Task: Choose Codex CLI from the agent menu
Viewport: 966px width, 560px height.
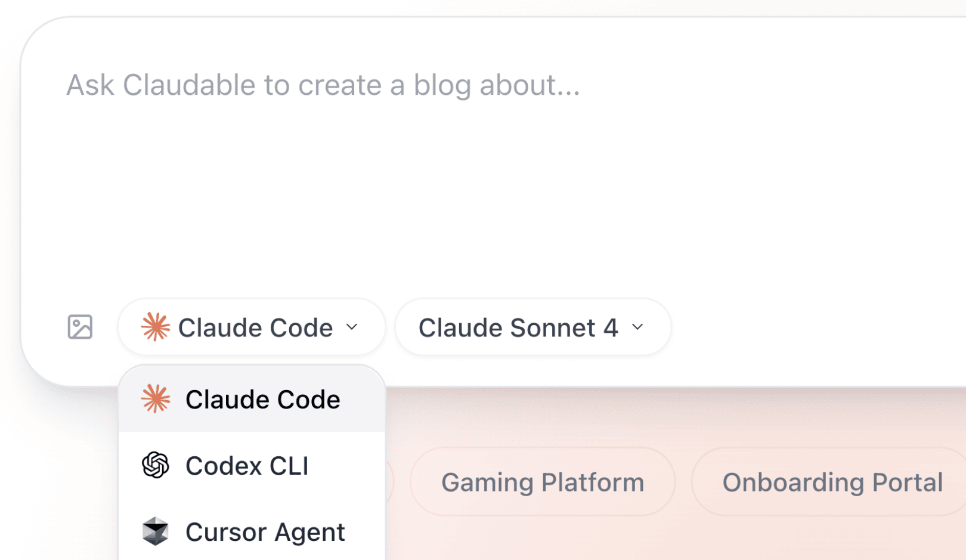Action: click(247, 466)
